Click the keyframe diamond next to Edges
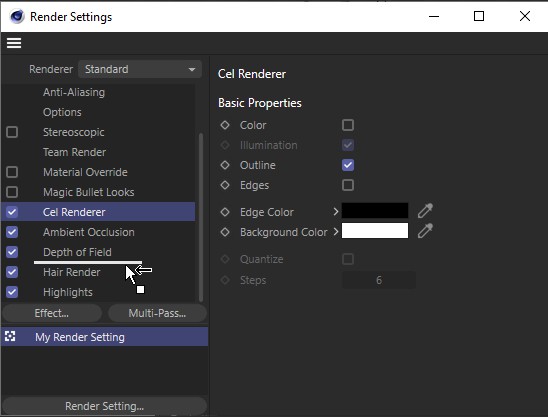Image resolution: width=548 pixels, height=417 pixels. pyautogui.click(x=225, y=185)
